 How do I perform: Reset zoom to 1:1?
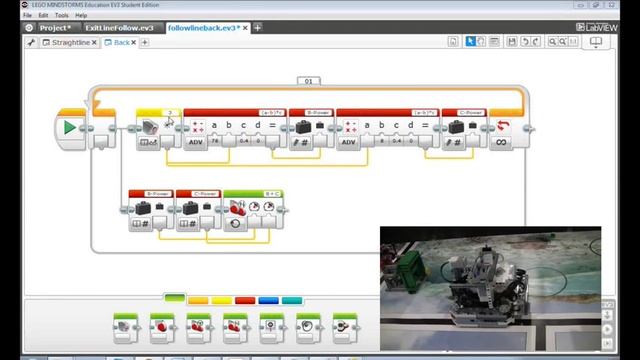(573, 41)
